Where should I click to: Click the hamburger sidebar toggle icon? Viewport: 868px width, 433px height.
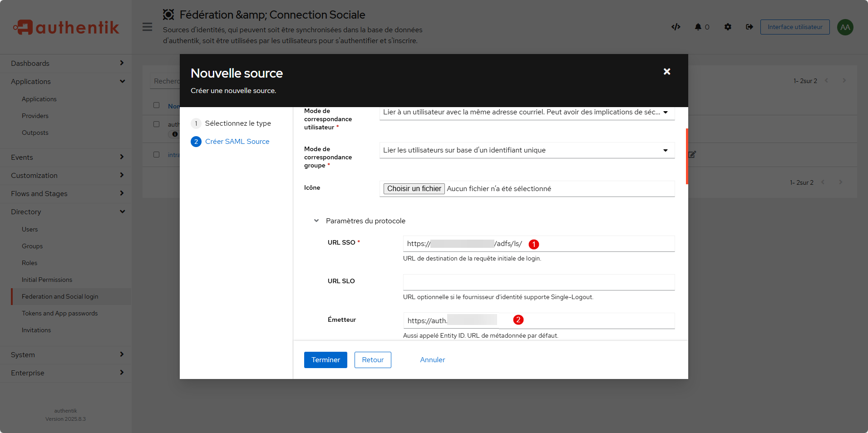pos(147,27)
